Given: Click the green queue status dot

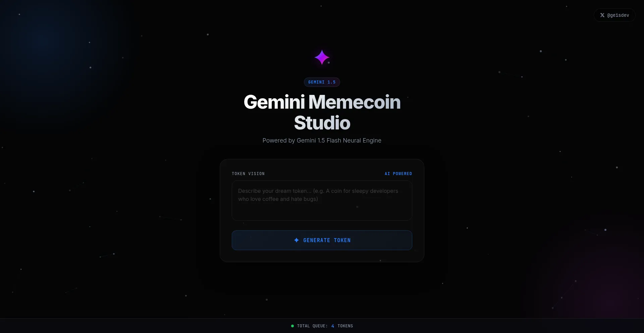Looking at the screenshot, I should [292, 326].
